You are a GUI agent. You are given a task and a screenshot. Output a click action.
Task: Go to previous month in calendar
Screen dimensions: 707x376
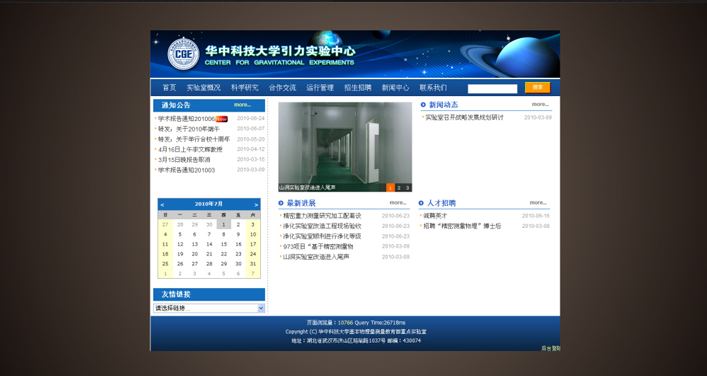point(162,205)
